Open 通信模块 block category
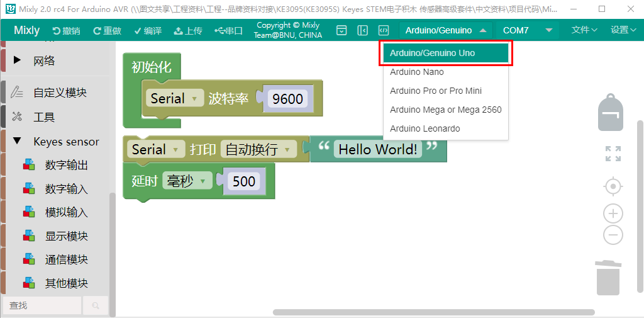 pos(67,259)
